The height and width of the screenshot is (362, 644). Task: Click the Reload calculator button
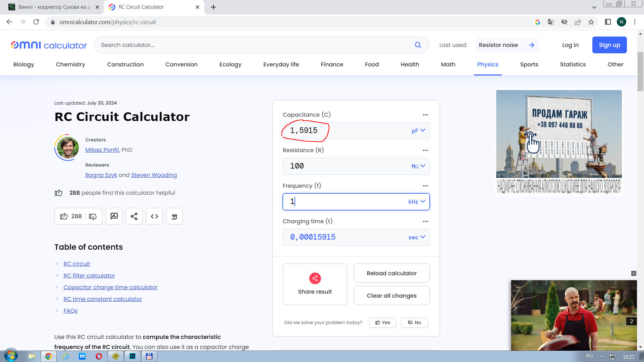click(x=392, y=273)
